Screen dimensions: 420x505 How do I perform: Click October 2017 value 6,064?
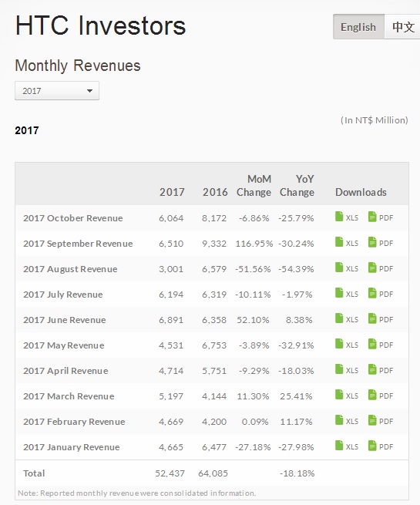171,218
